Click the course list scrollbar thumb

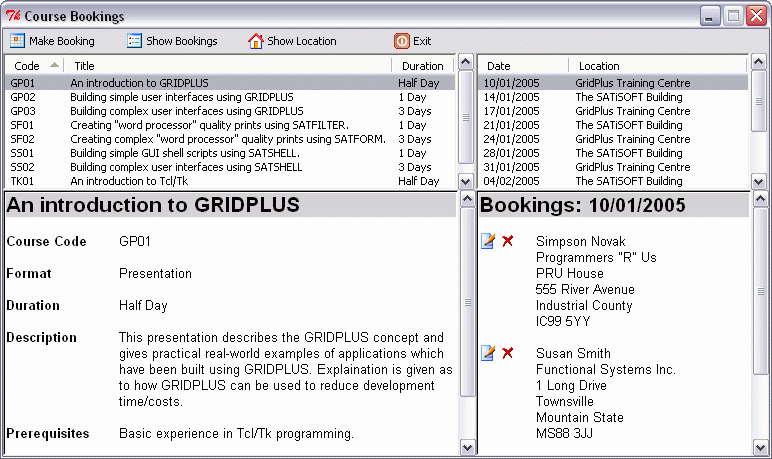[466, 117]
